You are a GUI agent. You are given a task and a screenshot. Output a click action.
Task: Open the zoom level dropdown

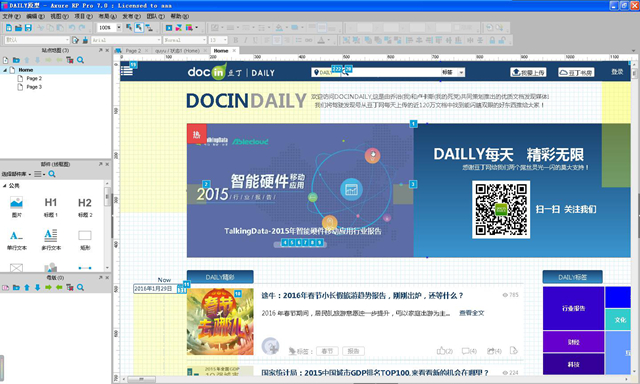pyautogui.click(x=119, y=27)
